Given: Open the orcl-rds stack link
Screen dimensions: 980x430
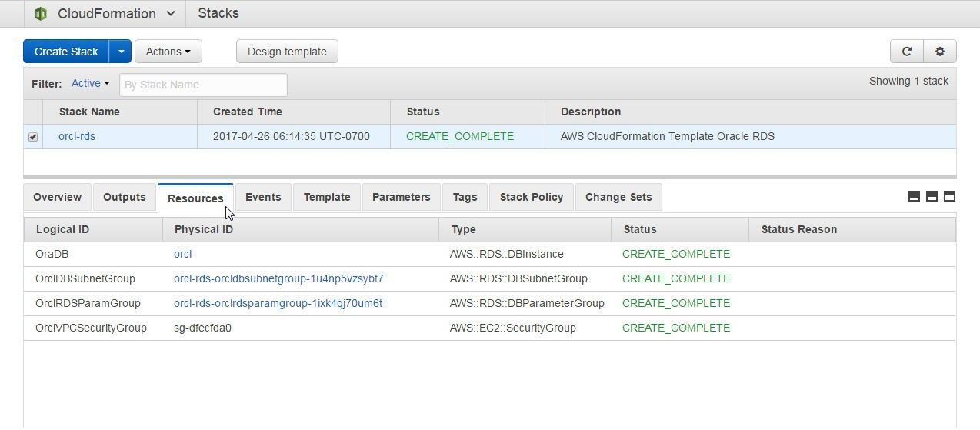Looking at the screenshot, I should [x=77, y=136].
